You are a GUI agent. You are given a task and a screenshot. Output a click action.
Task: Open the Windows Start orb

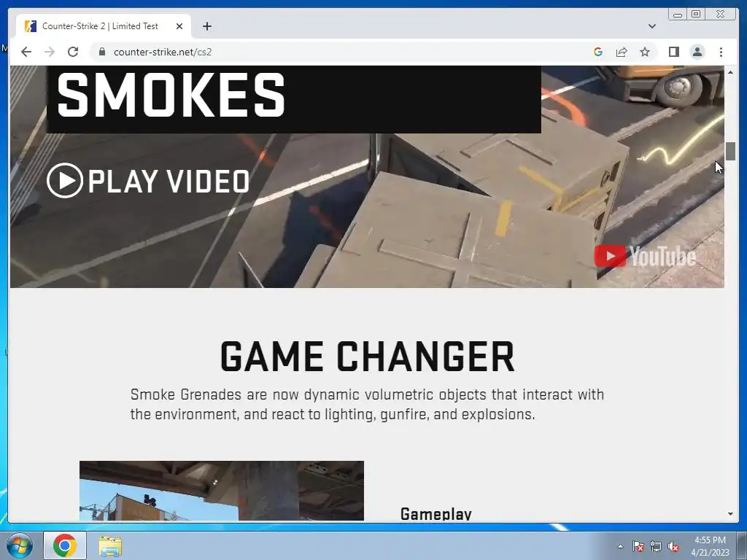pos(20,545)
